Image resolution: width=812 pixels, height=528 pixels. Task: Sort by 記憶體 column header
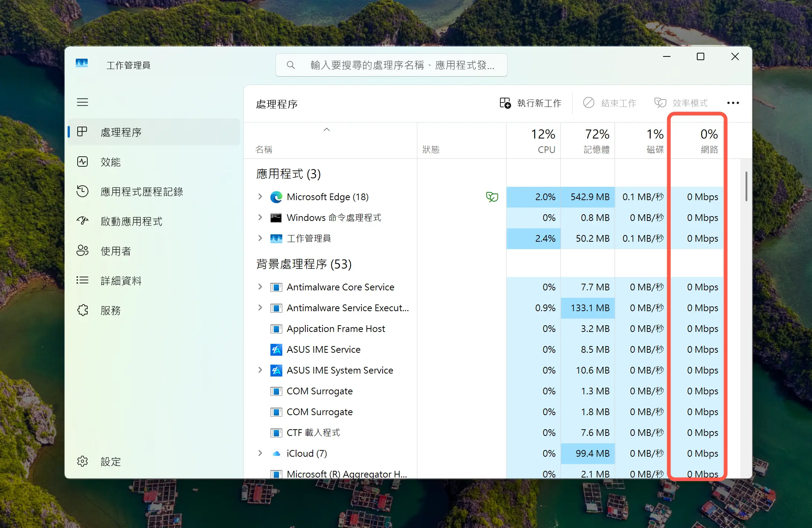coord(588,141)
